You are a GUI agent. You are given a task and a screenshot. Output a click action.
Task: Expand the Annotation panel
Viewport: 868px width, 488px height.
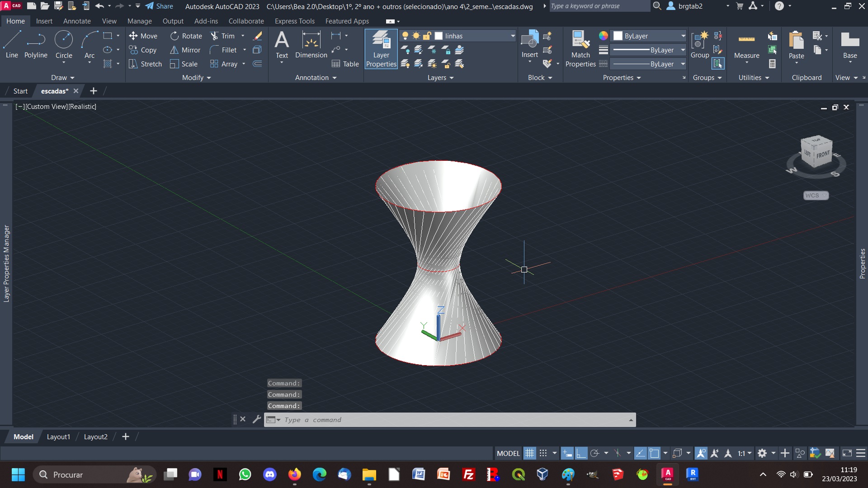[316, 78]
